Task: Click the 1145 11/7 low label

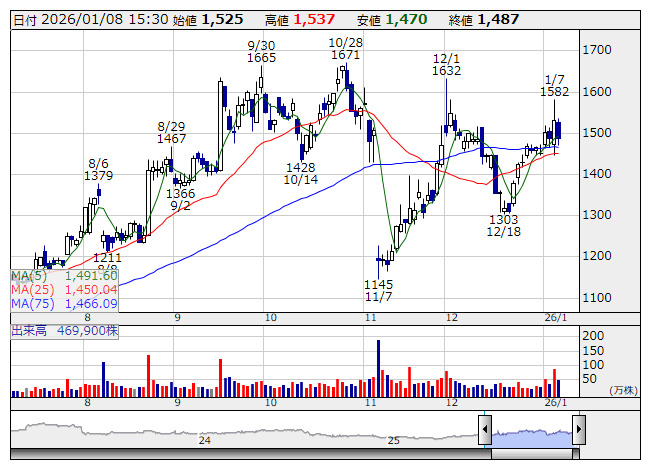Action: [378, 291]
